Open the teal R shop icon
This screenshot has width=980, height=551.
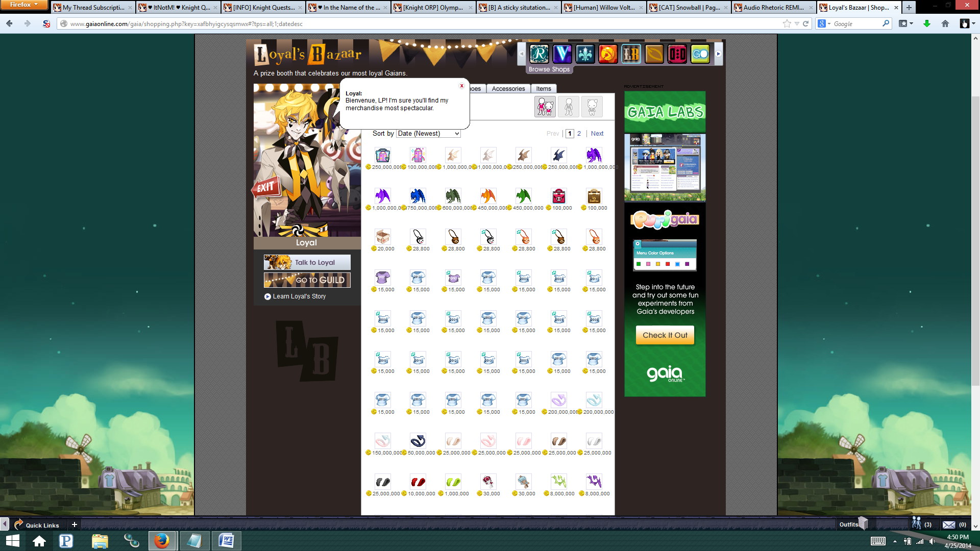[539, 54]
